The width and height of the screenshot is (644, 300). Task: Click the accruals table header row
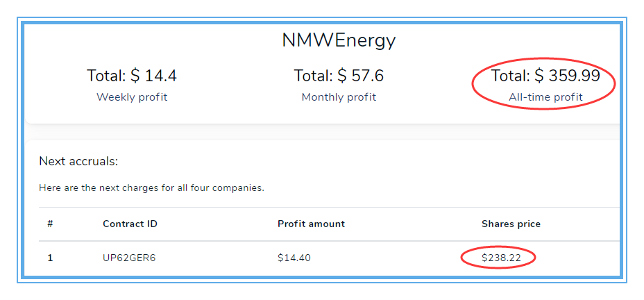point(328,224)
